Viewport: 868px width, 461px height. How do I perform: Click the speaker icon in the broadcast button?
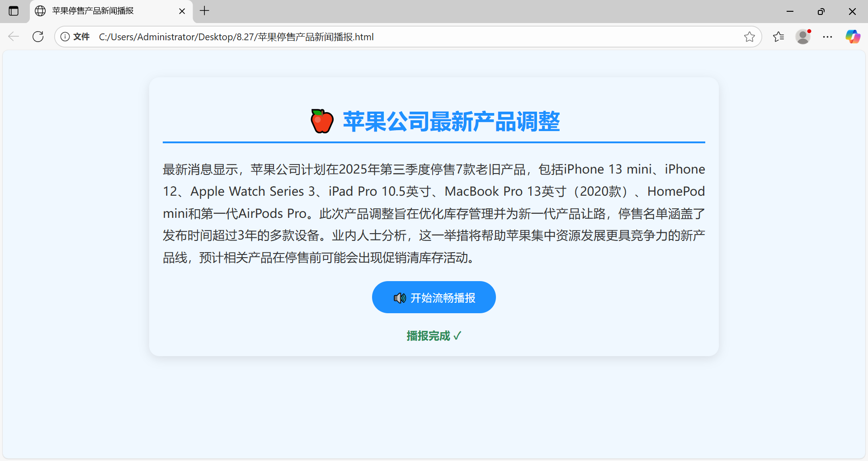pyautogui.click(x=400, y=298)
